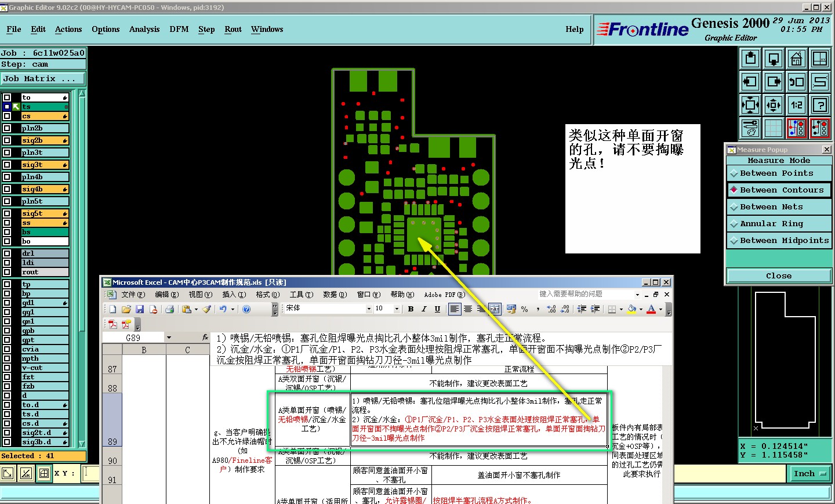Click Excel Bold button
The height and width of the screenshot is (504, 835).
click(x=411, y=309)
